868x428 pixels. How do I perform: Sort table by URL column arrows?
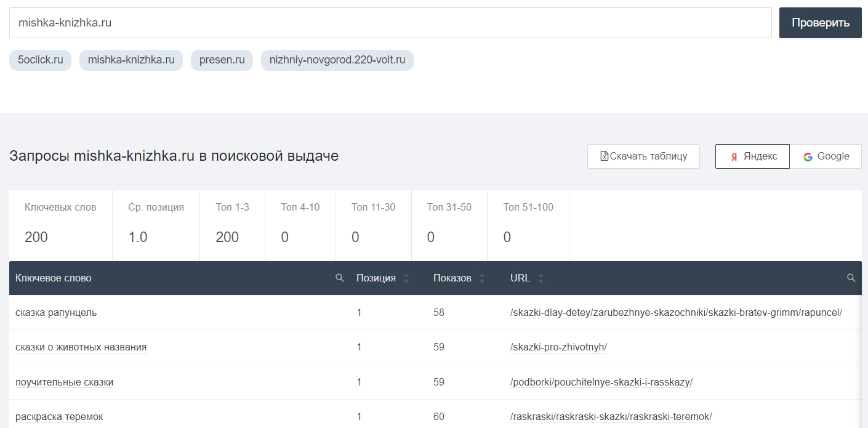click(540, 278)
